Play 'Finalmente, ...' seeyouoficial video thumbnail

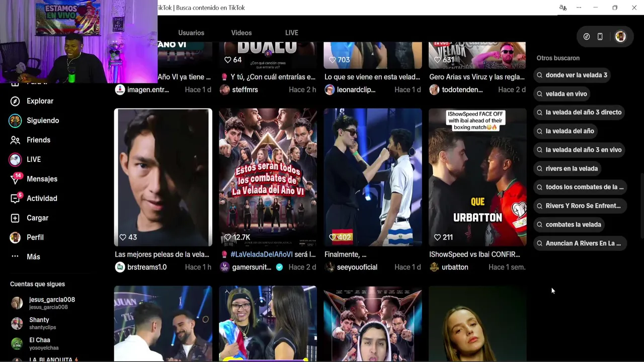tap(373, 177)
